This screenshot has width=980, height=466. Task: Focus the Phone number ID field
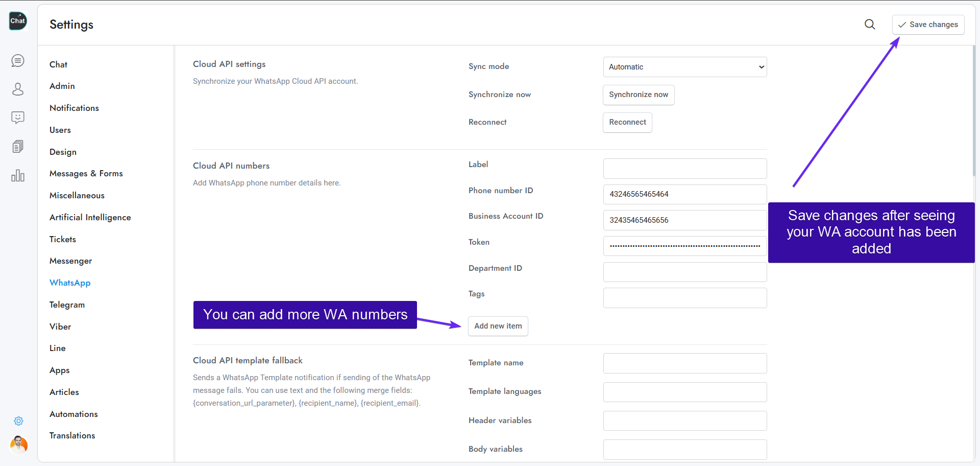(684, 194)
